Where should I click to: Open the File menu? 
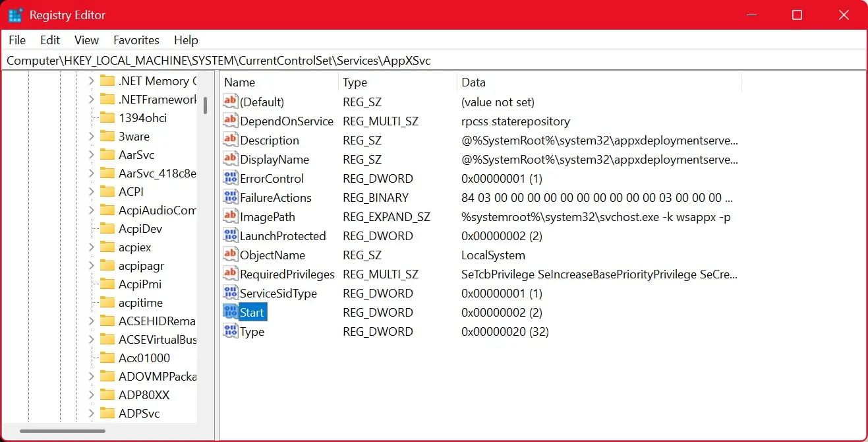coord(17,40)
